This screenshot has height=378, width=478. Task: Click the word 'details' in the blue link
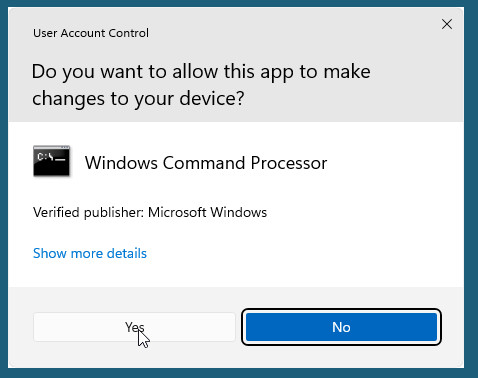(x=127, y=253)
